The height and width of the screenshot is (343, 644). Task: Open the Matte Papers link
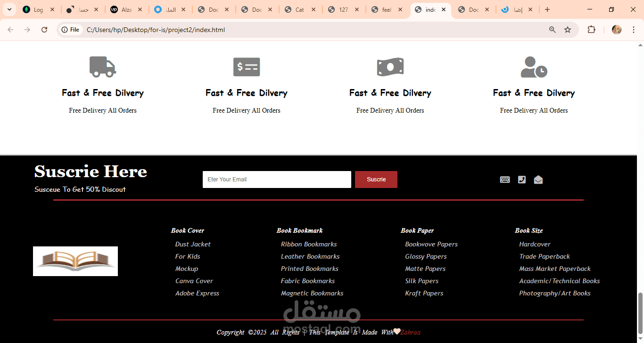click(425, 269)
